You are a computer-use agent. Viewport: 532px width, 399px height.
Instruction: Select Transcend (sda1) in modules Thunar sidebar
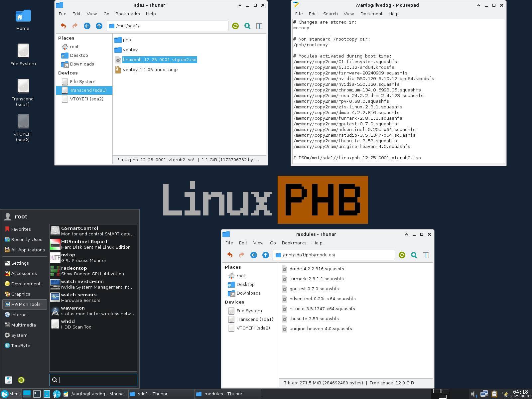251,319
